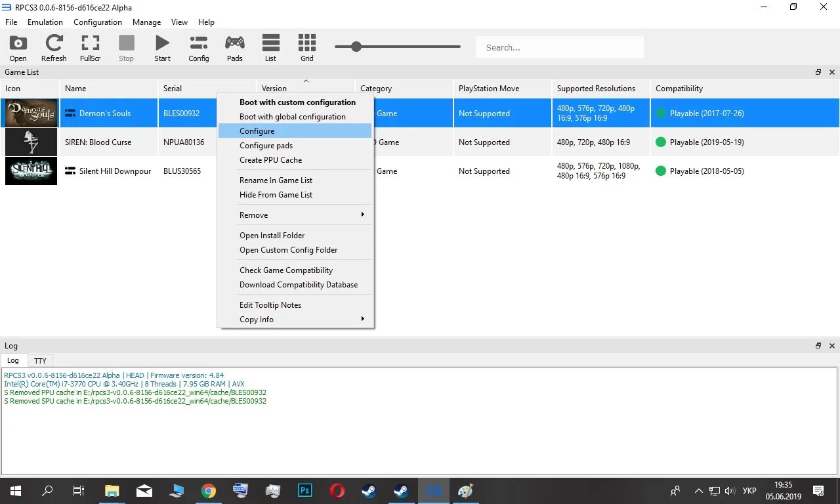Image resolution: width=840 pixels, height=504 pixels.
Task: Close the Game List panel
Action: (832, 72)
